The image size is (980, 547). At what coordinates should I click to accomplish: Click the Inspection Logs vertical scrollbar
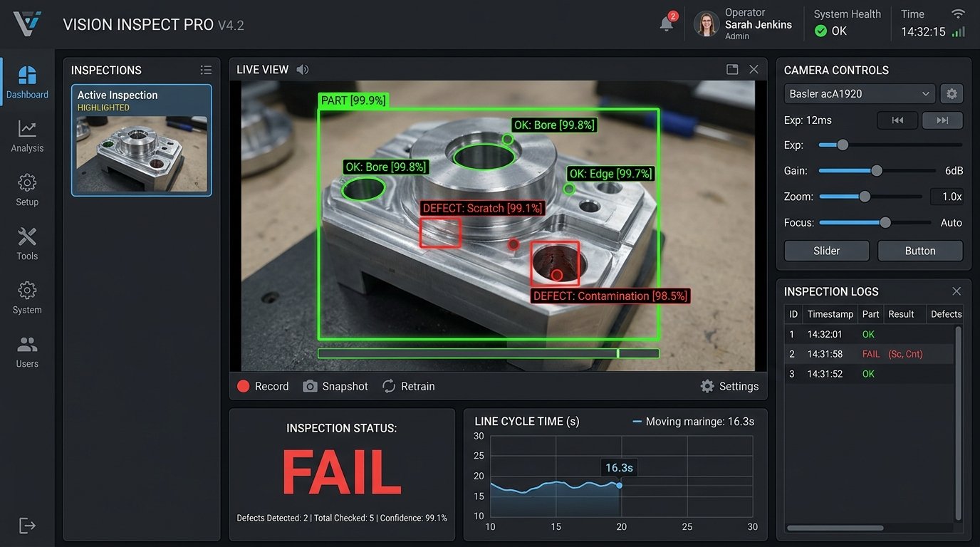959,424
